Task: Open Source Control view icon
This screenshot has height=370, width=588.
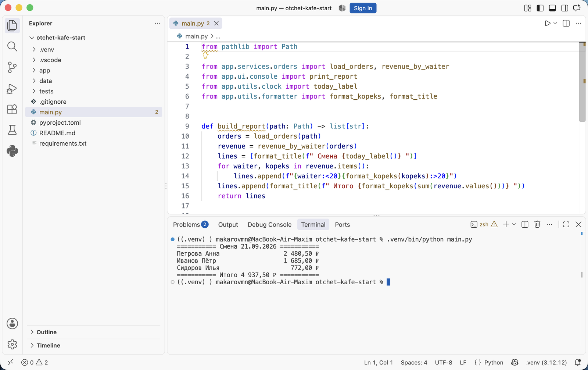Action: 12,67
